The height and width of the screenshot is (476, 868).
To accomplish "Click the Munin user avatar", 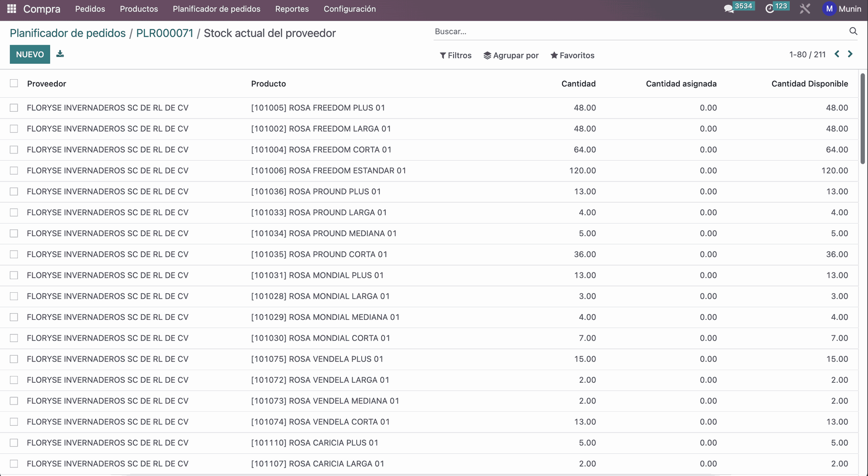I will pyautogui.click(x=829, y=9).
